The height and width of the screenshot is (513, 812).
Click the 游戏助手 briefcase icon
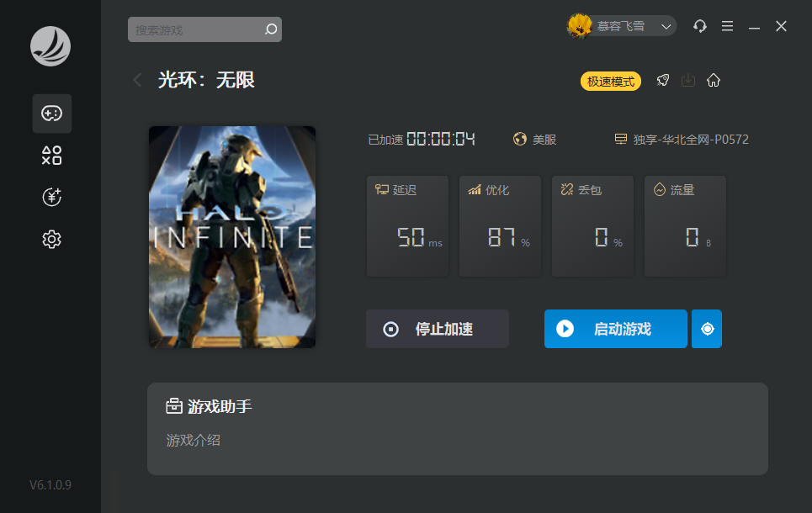click(x=174, y=406)
